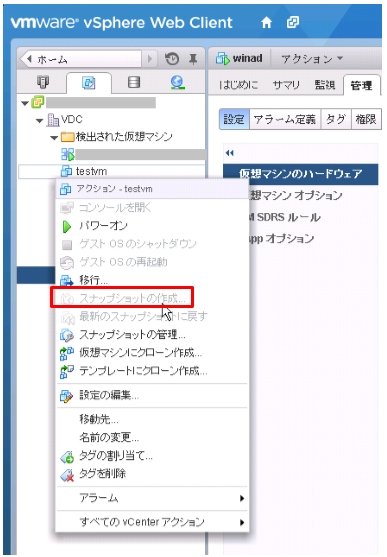Switch to VMs and Templates inventory tab
387x557 pixels.
pos(88,83)
